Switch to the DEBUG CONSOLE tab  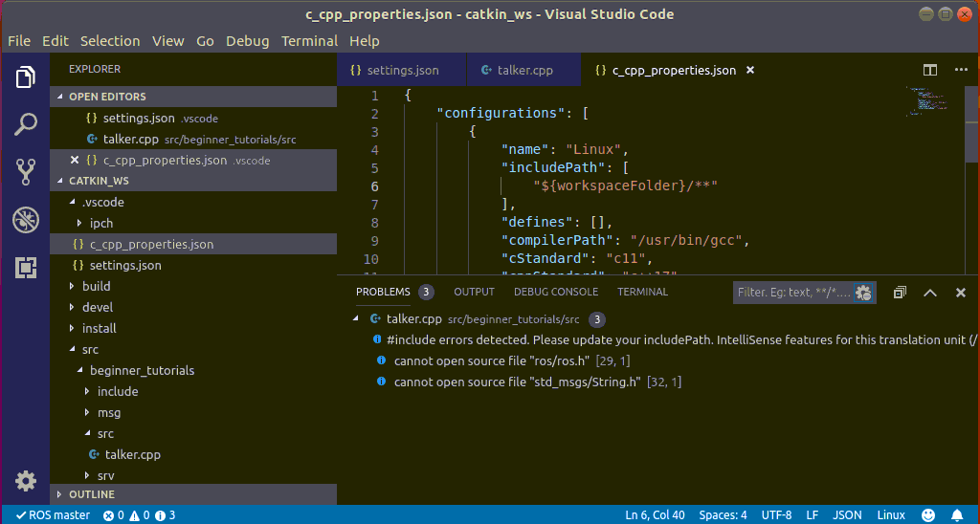point(556,292)
